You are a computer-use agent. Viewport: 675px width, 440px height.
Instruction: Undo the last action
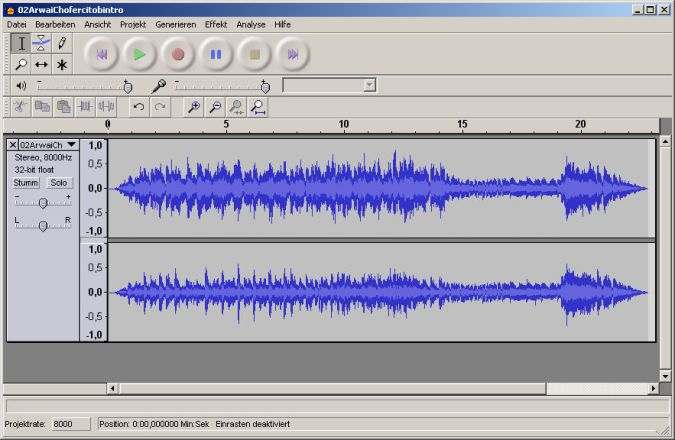pos(139,107)
